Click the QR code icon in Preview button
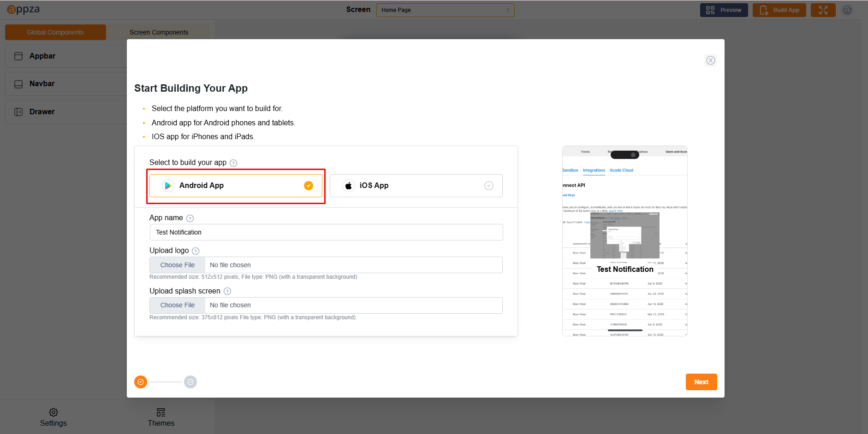This screenshot has height=434, width=868. [710, 10]
